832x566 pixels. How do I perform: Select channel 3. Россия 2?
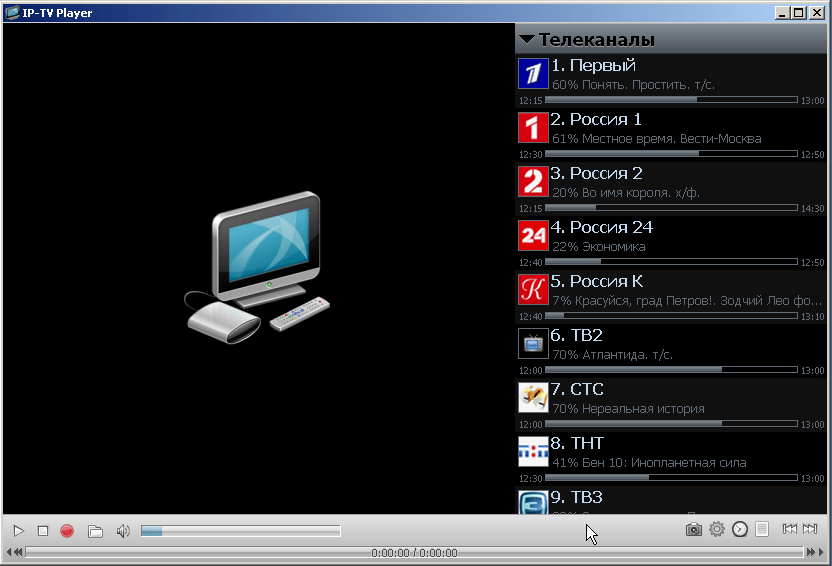point(670,189)
